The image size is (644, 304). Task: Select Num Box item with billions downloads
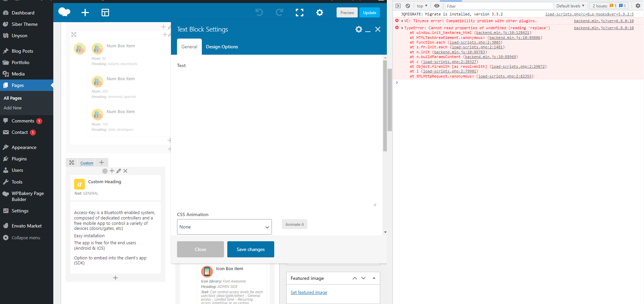pyautogui.click(x=129, y=54)
